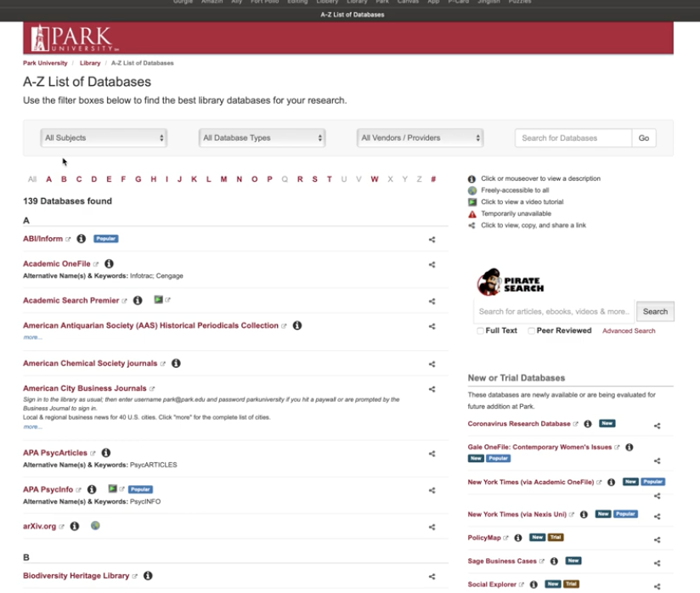Filter databases by letter W
This screenshot has height=593, width=700.
375,179
